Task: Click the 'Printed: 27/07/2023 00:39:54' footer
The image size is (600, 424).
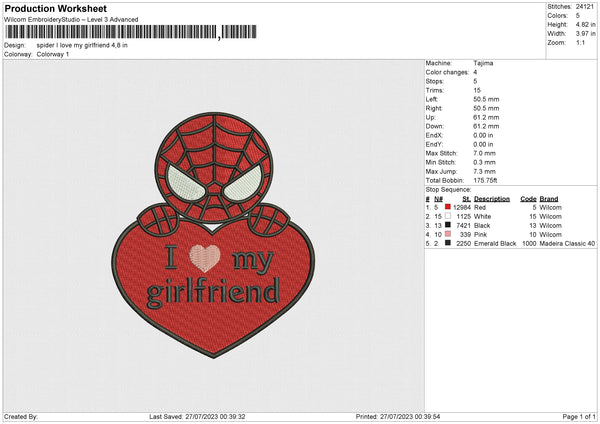Action: (398, 416)
